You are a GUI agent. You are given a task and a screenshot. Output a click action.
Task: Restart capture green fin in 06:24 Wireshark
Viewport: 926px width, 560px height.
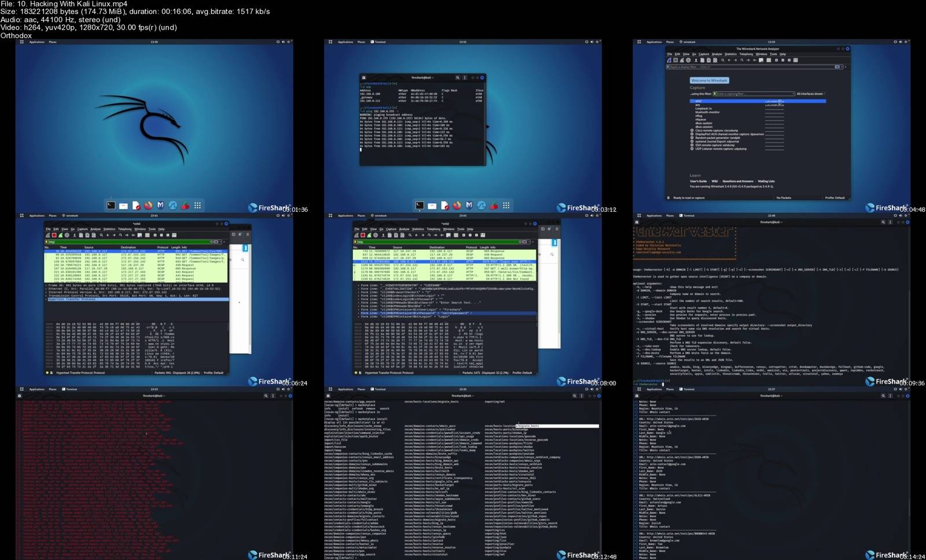[x=60, y=235]
